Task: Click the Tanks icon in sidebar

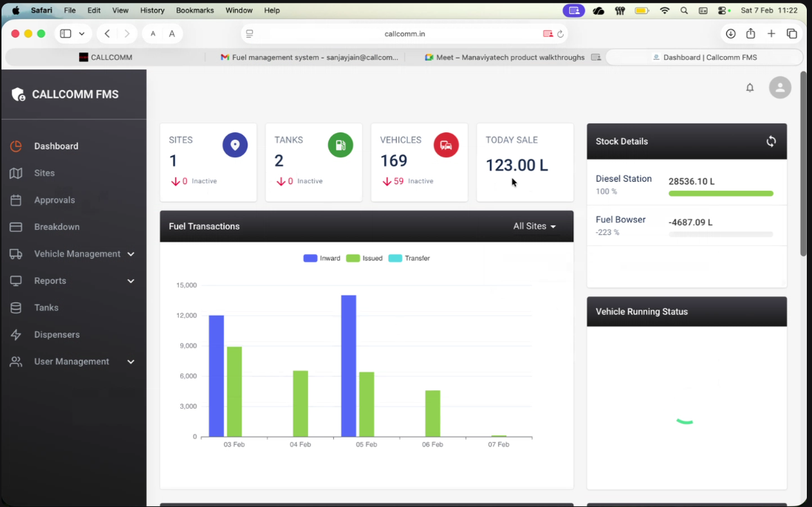Action: click(x=15, y=307)
